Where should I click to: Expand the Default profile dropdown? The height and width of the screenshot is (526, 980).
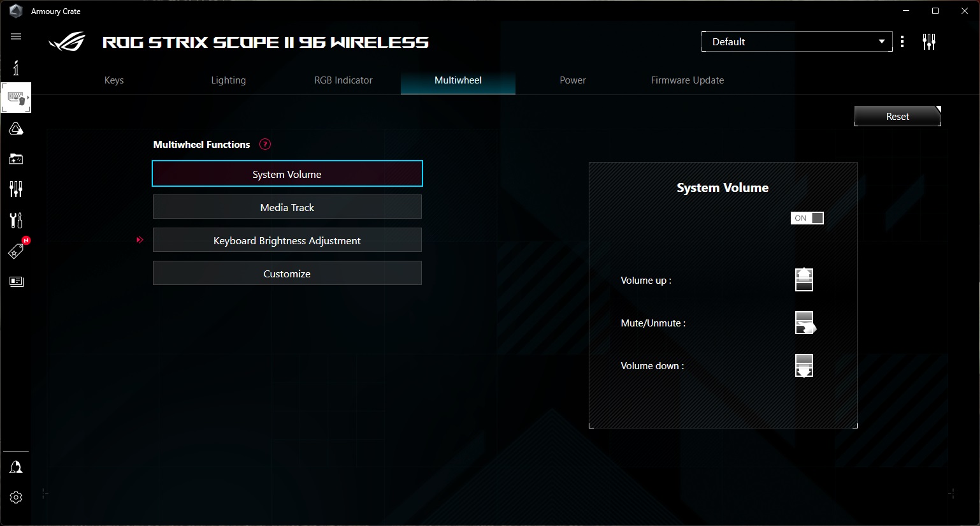(x=796, y=41)
